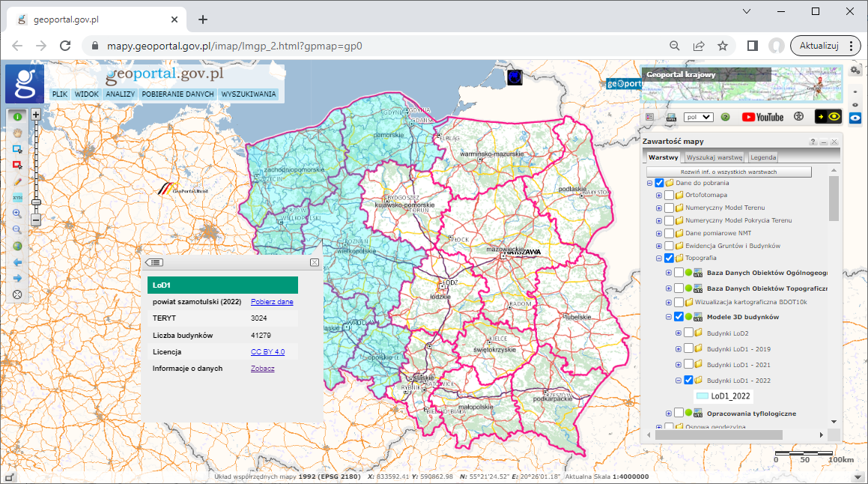Collapse the Topografia tree group
The image size is (868, 484).
[x=649, y=258]
